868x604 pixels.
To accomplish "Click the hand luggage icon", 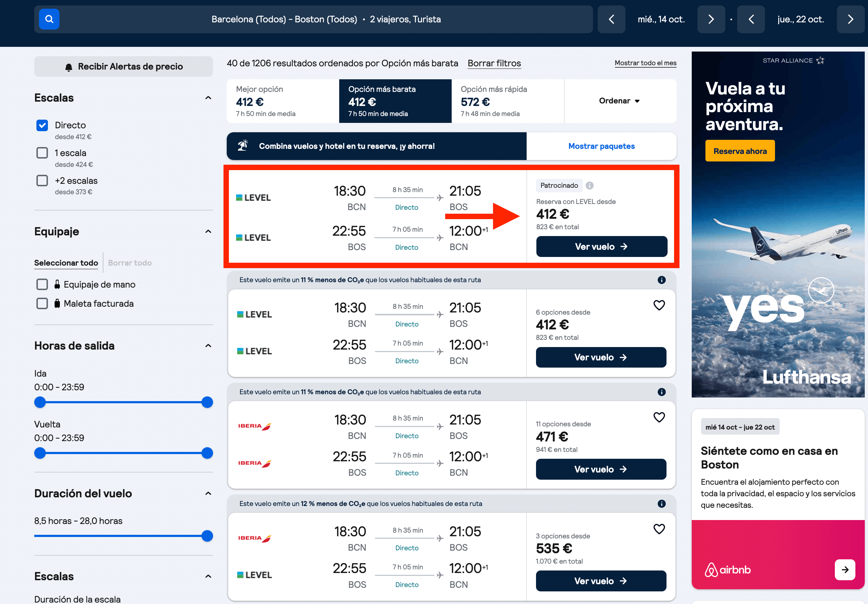I will (x=57, y=284).
